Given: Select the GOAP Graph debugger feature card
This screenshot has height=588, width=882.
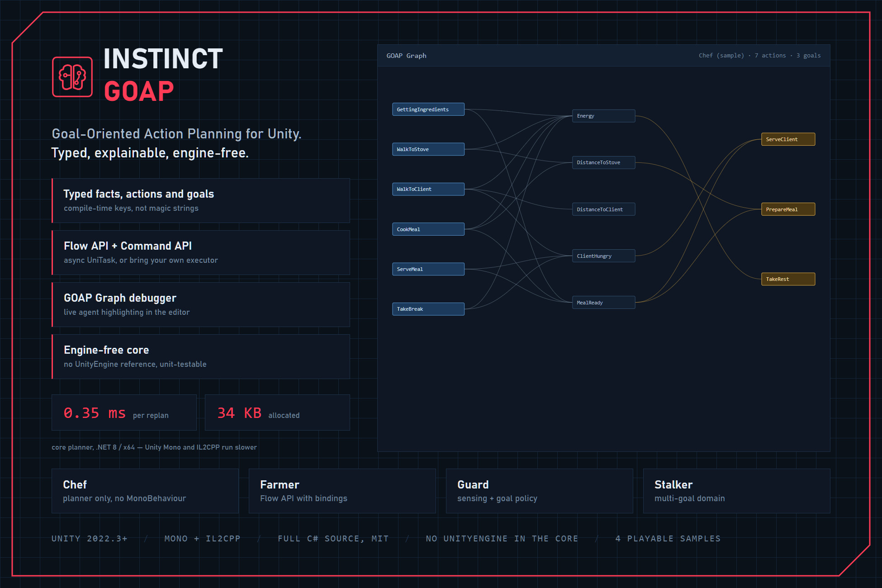Looking at the screenshot, I should click(x=201, y=304).
